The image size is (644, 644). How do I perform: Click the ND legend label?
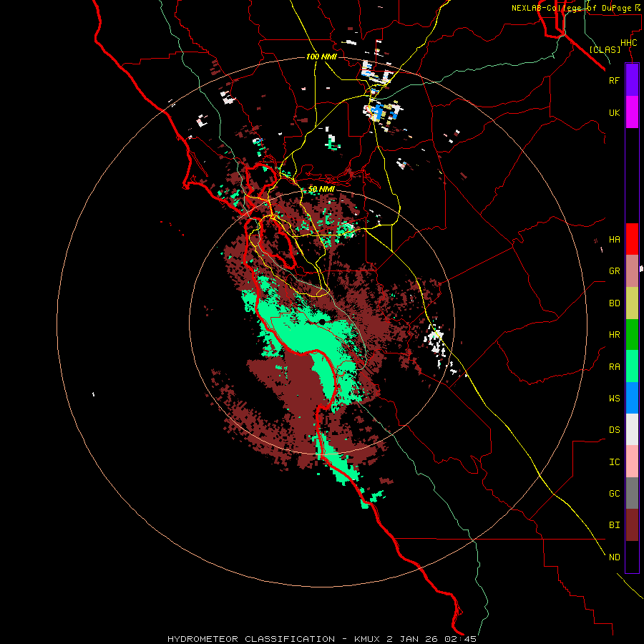click(x=614, y=557)
